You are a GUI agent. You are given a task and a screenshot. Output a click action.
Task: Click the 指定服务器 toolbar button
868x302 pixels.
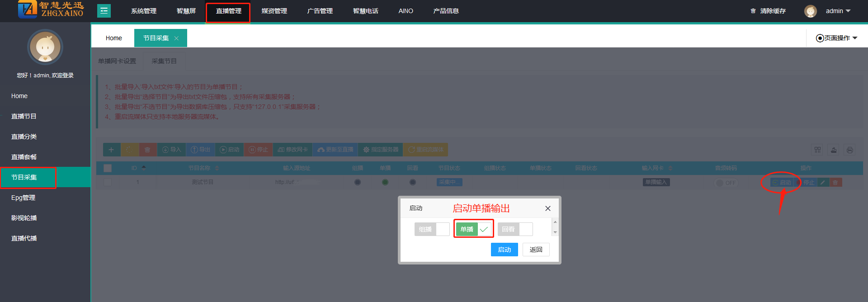pyautogui.click(x=380, y=150)
